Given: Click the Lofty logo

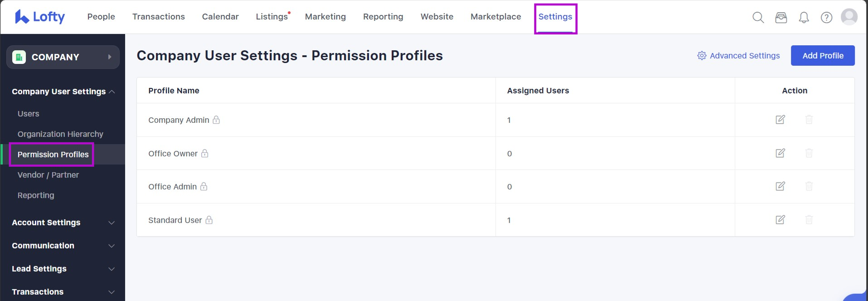Looking at the screenshot, I should tap(40, 17).
